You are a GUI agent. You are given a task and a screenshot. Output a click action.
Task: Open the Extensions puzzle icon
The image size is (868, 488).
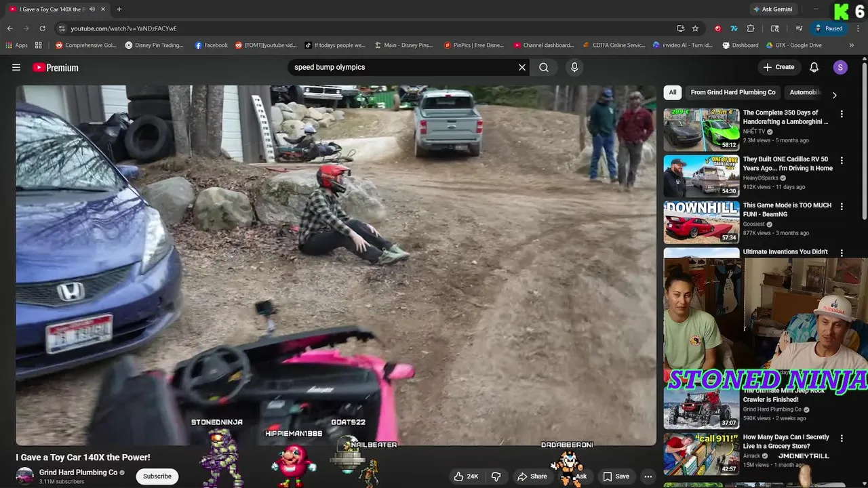tap(751, 28)
